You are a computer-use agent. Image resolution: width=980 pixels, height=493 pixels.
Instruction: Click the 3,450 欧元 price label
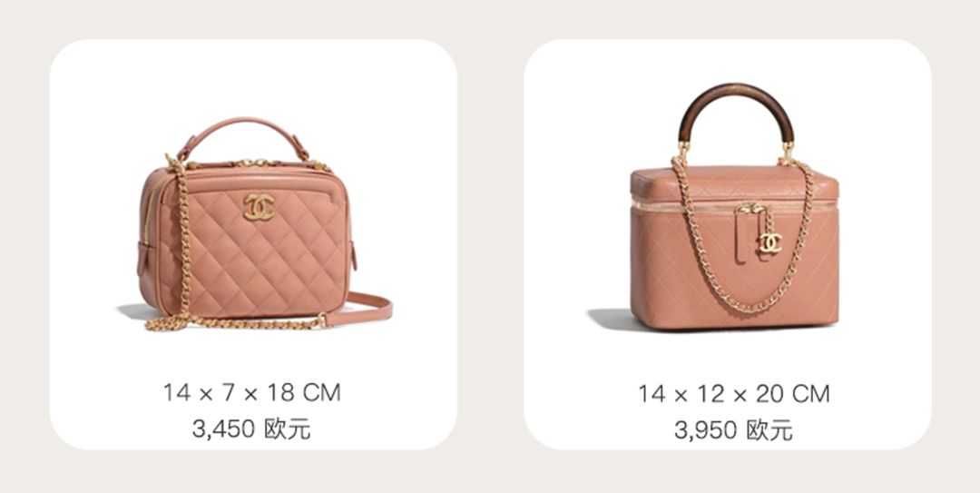251,429
